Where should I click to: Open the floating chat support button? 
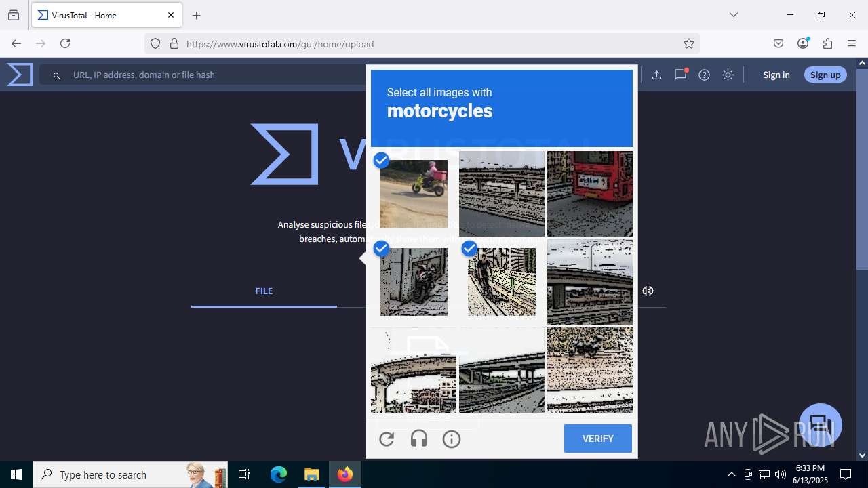click(x=821, y=425)
